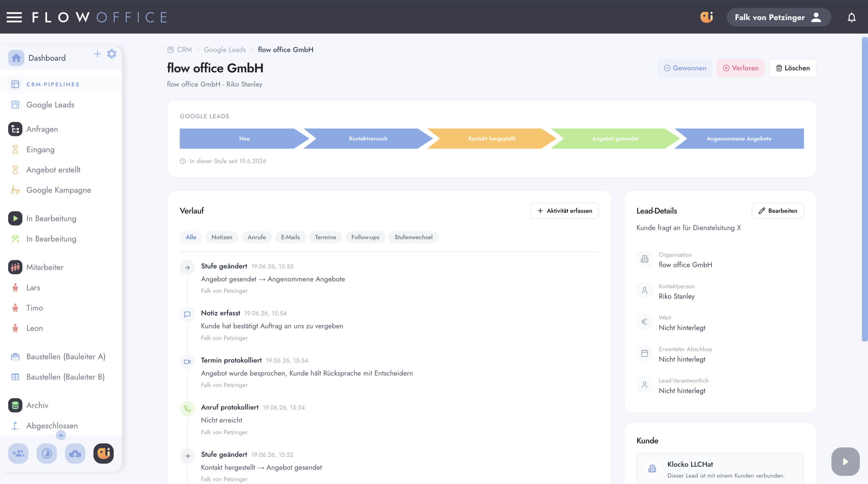Collapse sidebar bottom toolbar with up arrow

[61, 435]
